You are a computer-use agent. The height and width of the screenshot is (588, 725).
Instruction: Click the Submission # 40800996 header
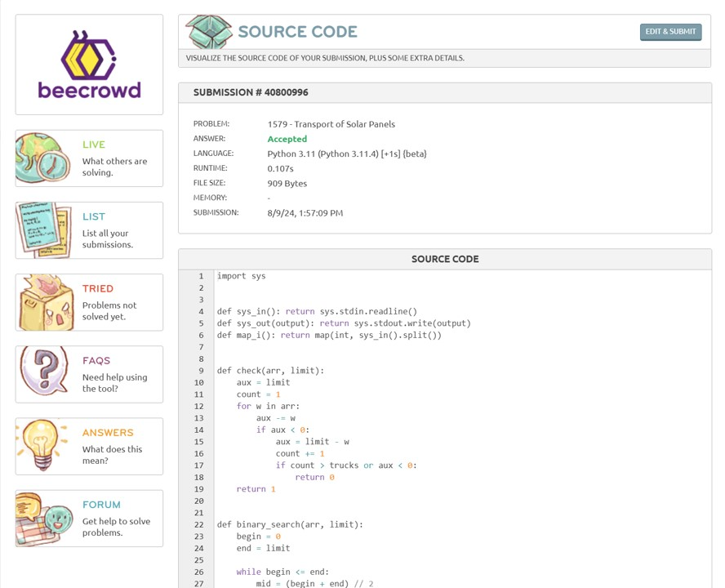coord(251,92)
